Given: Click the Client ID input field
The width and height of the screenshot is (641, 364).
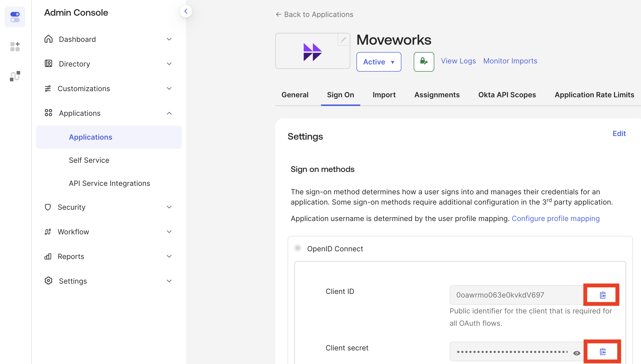Looking at the screenshot, I should [516, 295].
